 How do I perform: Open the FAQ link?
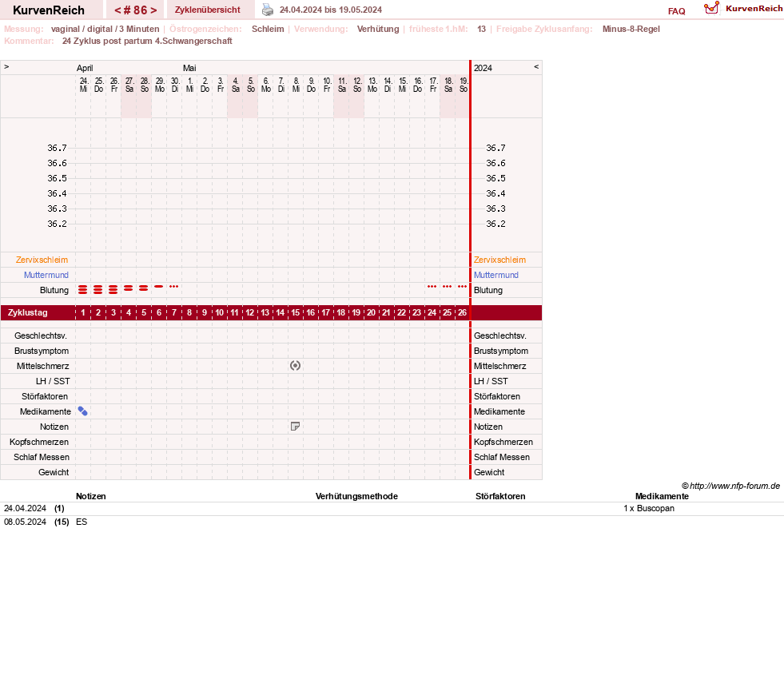[676, 11]
